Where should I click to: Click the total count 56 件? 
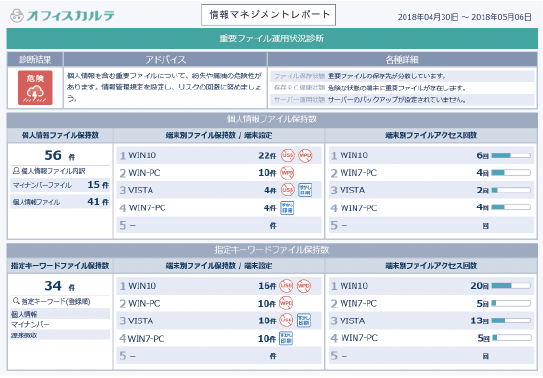pyautogui.click(x=60, y=155)
